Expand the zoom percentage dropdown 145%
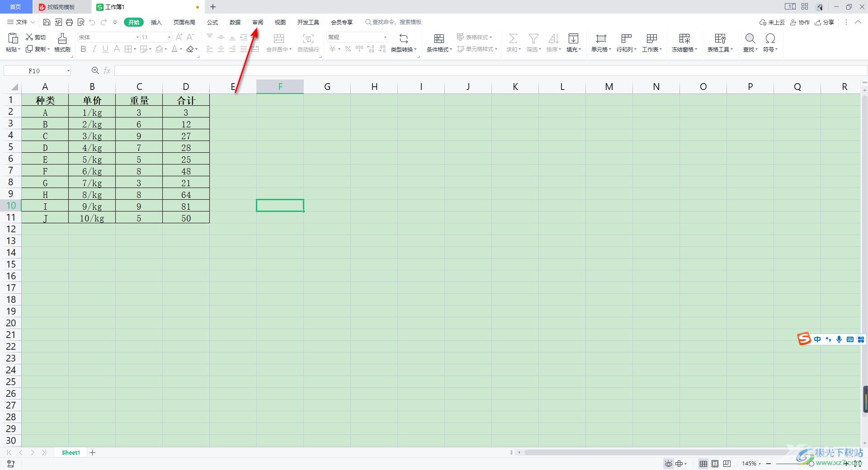This screenshot has height=470, width=868. [x=759, y=464]
